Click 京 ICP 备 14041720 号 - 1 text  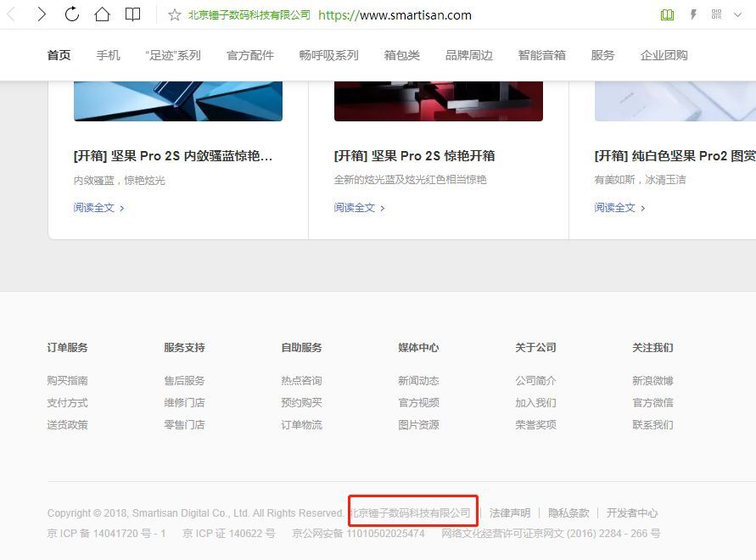(x=107, y=534)
